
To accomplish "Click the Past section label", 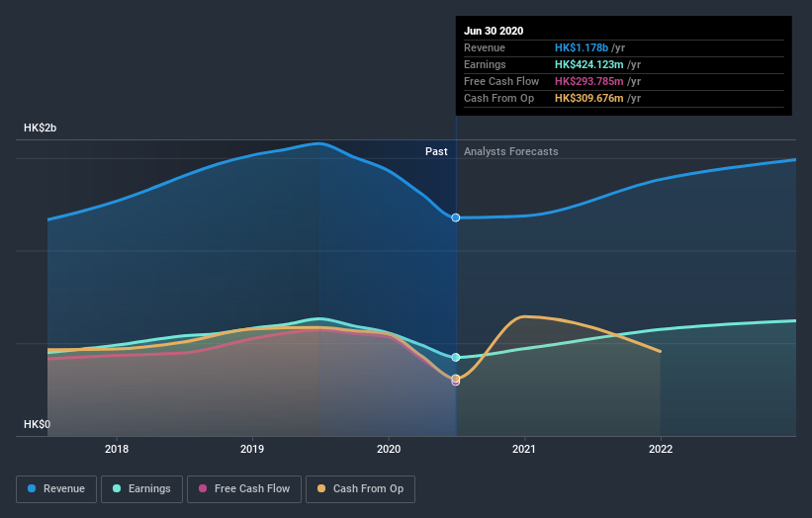I will pyautogui.click(x=436, y=151).
